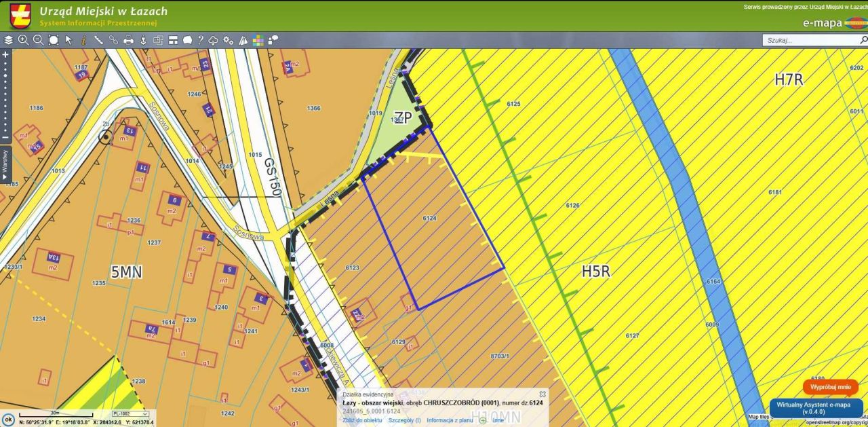Click the split panel layout icon
Image resolution: width=868 pixels, height=427 pixels.
pos(173,40)
